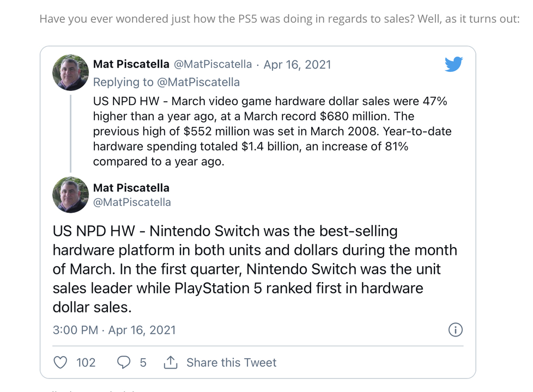
Task: Click the Twitter bird logo
Action: (453, 64)
